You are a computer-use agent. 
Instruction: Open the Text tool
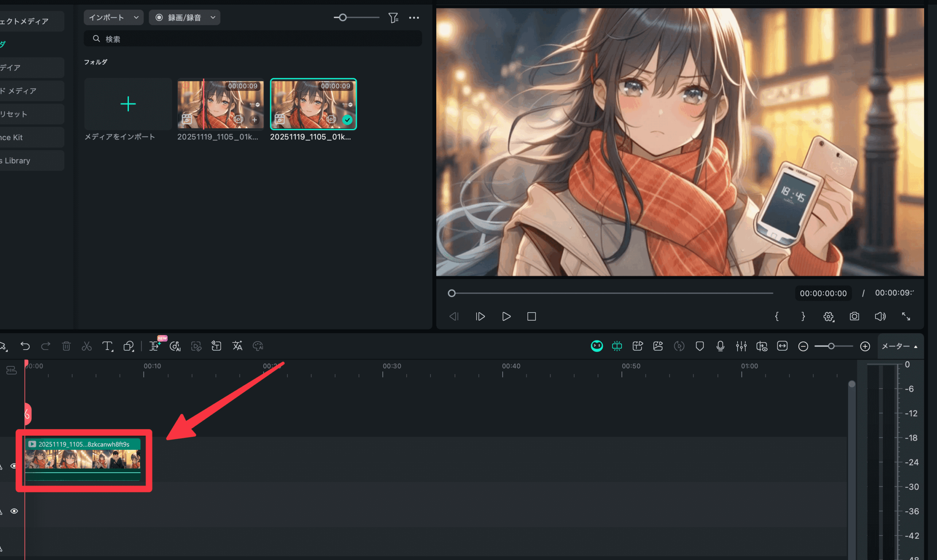[x=108, y=346]
